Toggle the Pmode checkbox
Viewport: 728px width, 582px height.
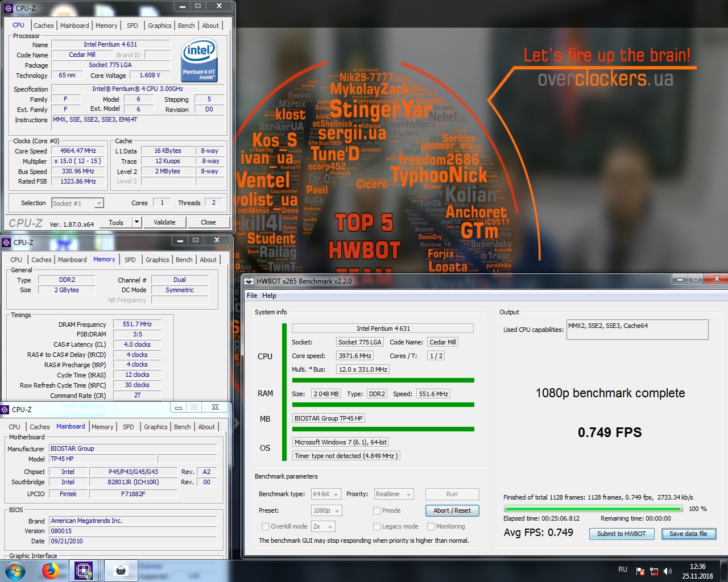(377, 510)
